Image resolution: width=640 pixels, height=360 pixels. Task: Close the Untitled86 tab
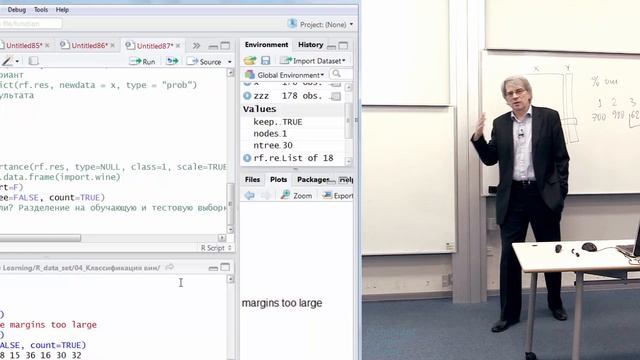113,45
